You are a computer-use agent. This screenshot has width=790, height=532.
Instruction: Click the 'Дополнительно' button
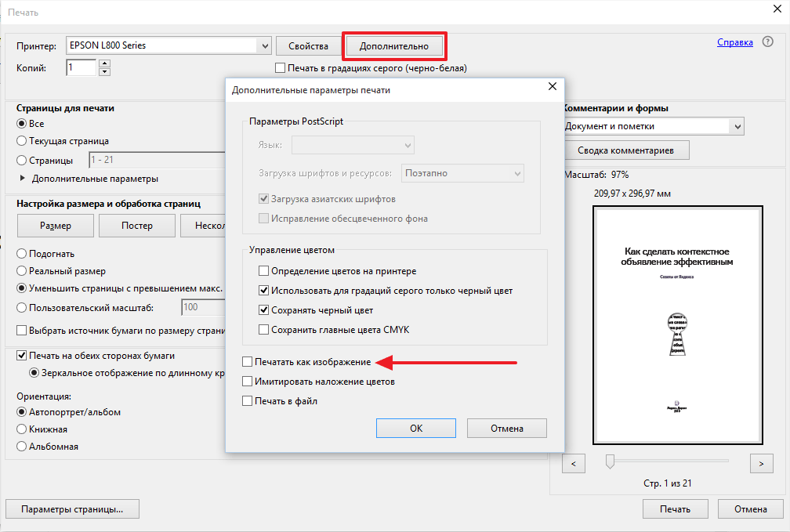tap(394, 46)
